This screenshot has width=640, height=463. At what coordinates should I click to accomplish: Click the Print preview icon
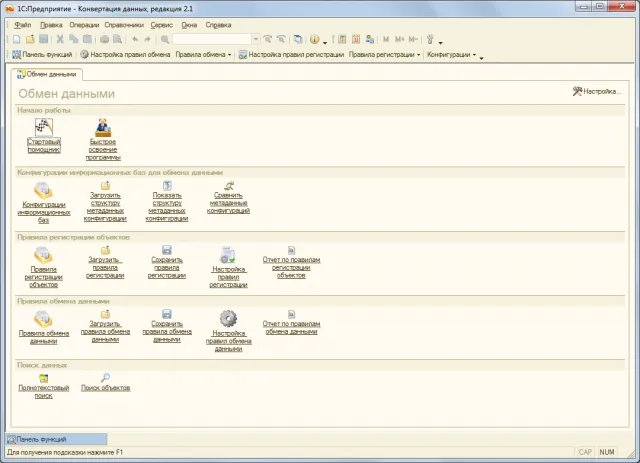[x=118, y=39]
